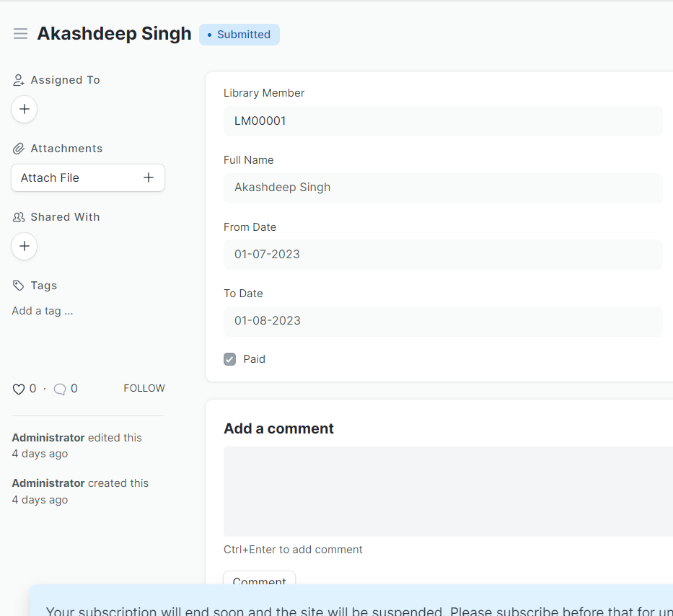673x616 pixels.
Task: Open the sidebar hamburger menu
Action: (x=20, y=33)
